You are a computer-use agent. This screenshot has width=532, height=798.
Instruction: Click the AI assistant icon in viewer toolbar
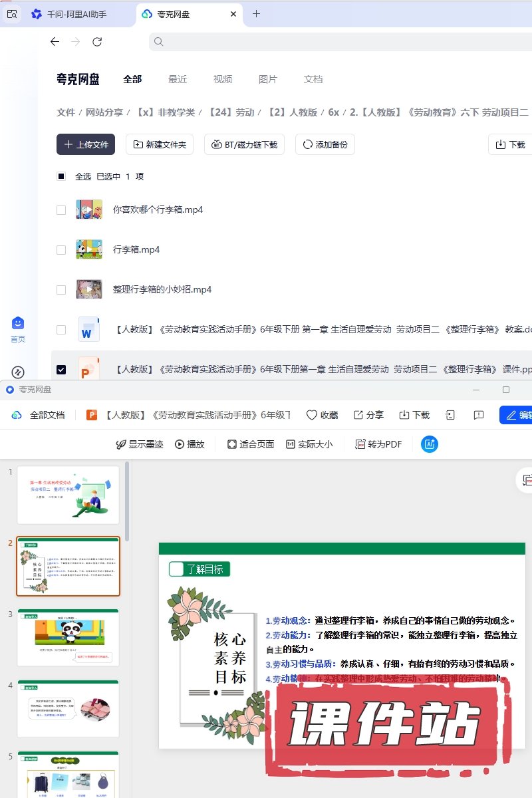click(430, 444)
